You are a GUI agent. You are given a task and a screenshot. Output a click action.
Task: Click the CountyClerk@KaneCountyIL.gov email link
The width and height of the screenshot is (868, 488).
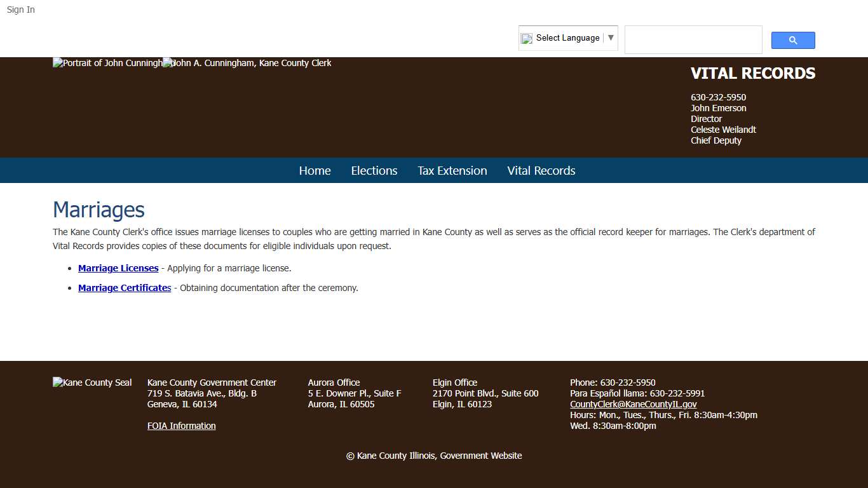pos(633,404)
